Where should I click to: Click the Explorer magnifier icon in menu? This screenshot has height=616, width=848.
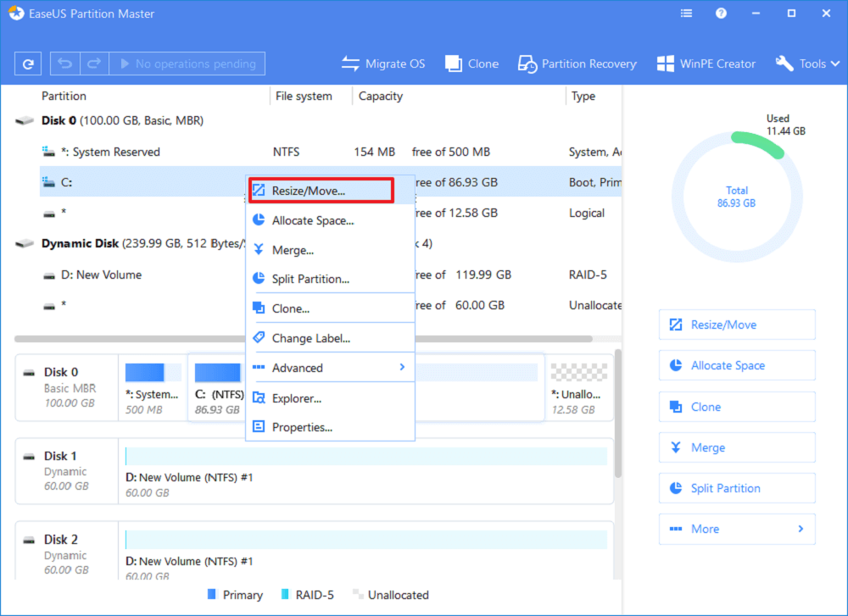(x=259, y=397)
